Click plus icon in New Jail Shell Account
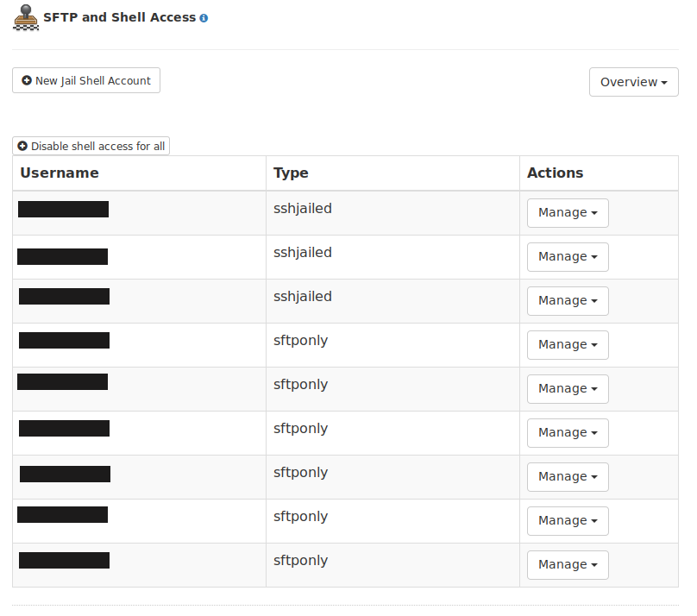Screen dimensions: 697x616 click(27, 80)
